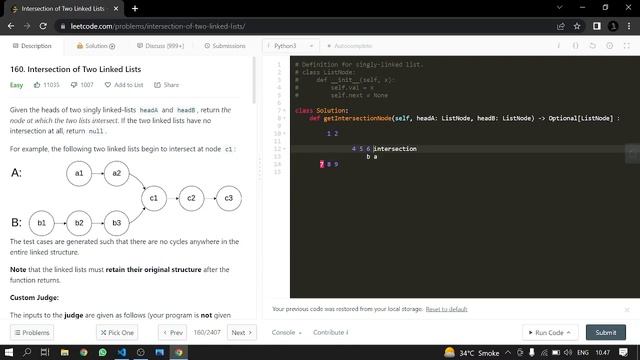
Task: Click the Easy difficulty label
Action: click(16, 85)
